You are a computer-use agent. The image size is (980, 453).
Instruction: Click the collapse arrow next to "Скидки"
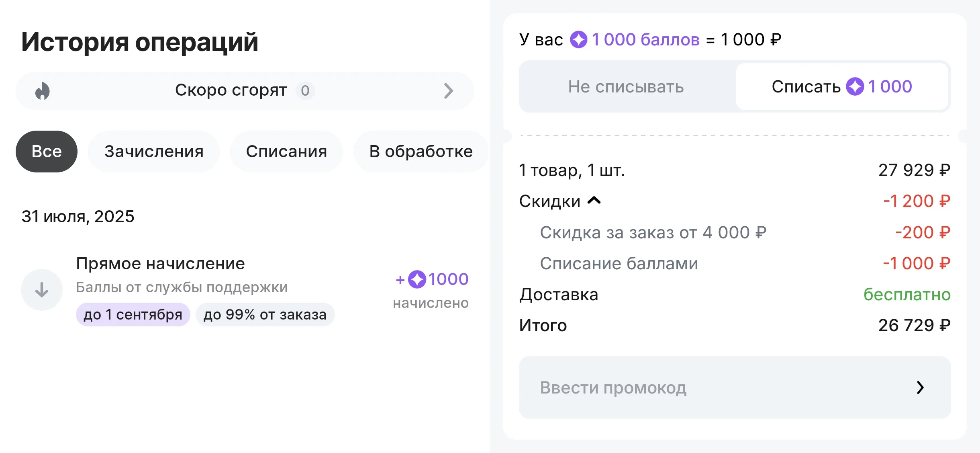tap(594, 201)
